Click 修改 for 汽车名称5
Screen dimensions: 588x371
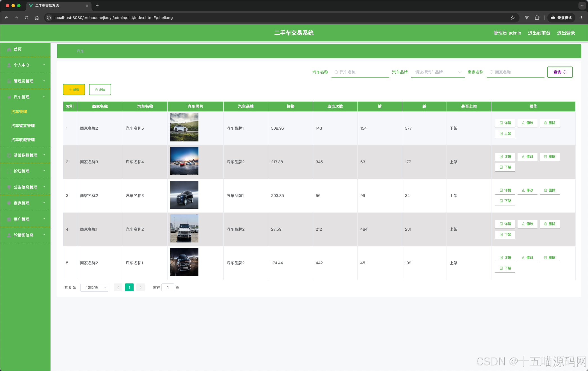tap(527, 123)
